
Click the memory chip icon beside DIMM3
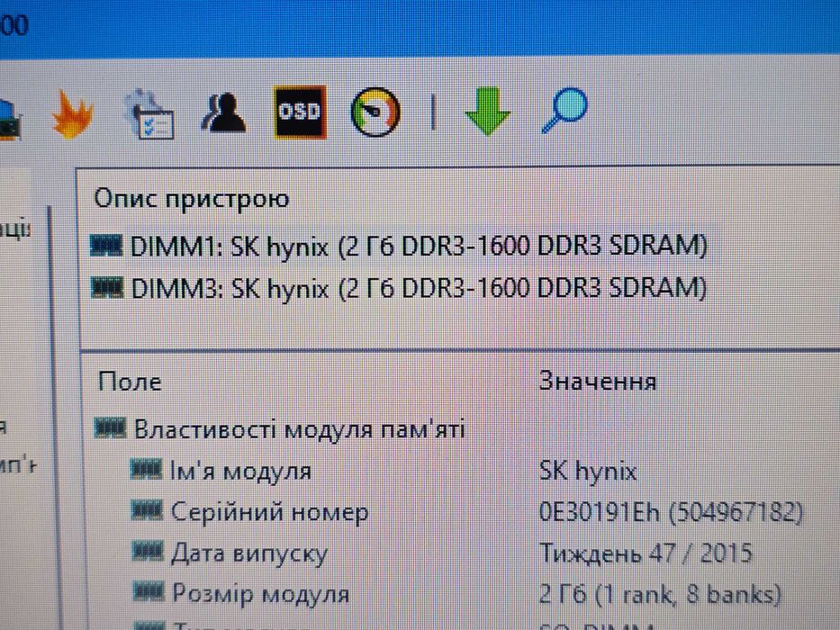coord(107,287)
